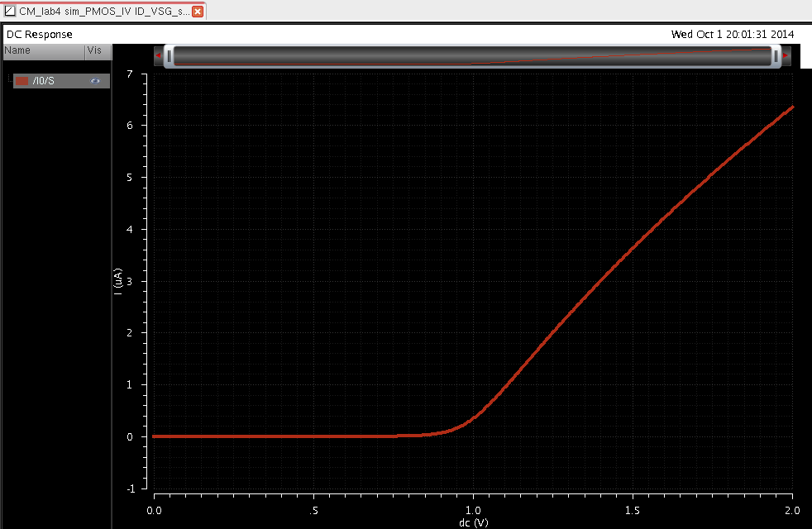Click the 7 y-axis tick label
Viewport: 812px width, 529px height.
tap(130, 74)
